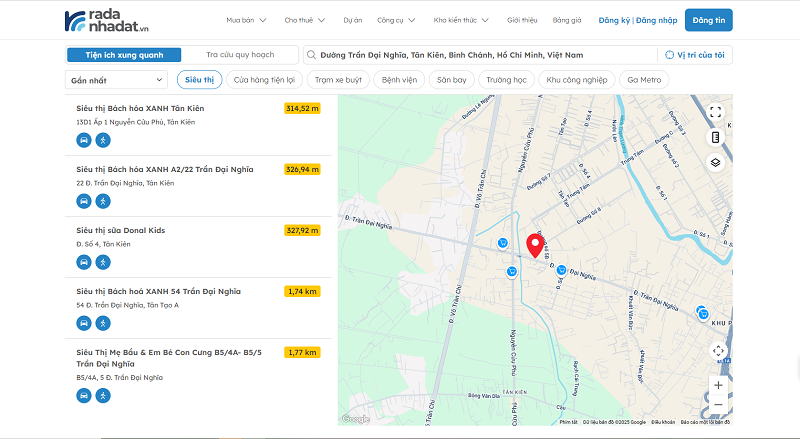Click car icon for Mẹ Bầu & Em Bé Con Cưng

(84, 396)
